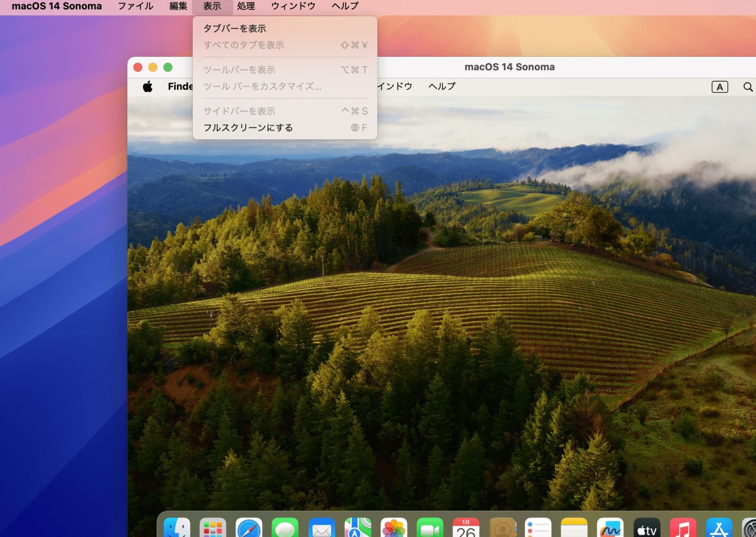Open the ファイル menu
The image size is (756, 537).
coord(136,6)
